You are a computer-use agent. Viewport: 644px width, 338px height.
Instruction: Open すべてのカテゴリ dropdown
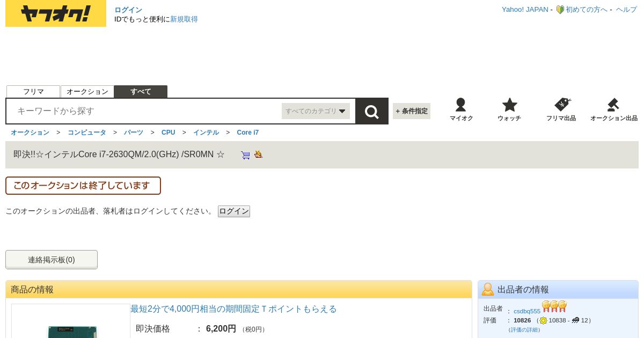[316, 111]
